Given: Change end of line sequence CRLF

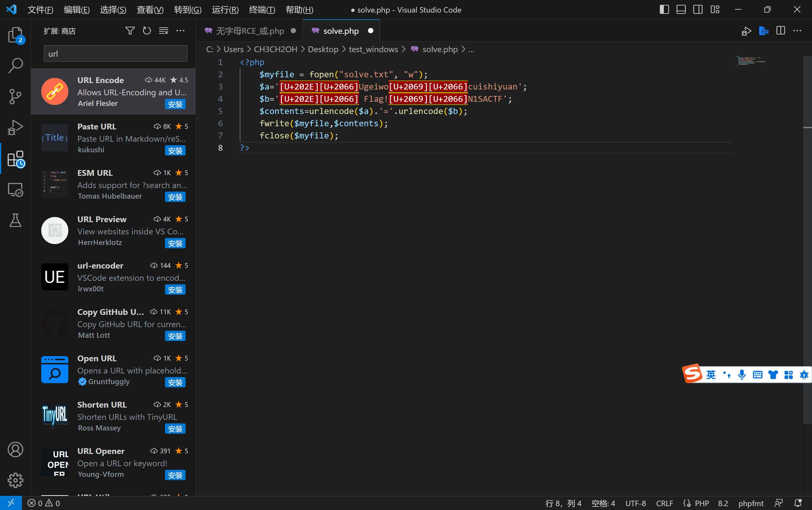Looking at the screenshot, I should [x=664, y=503].
